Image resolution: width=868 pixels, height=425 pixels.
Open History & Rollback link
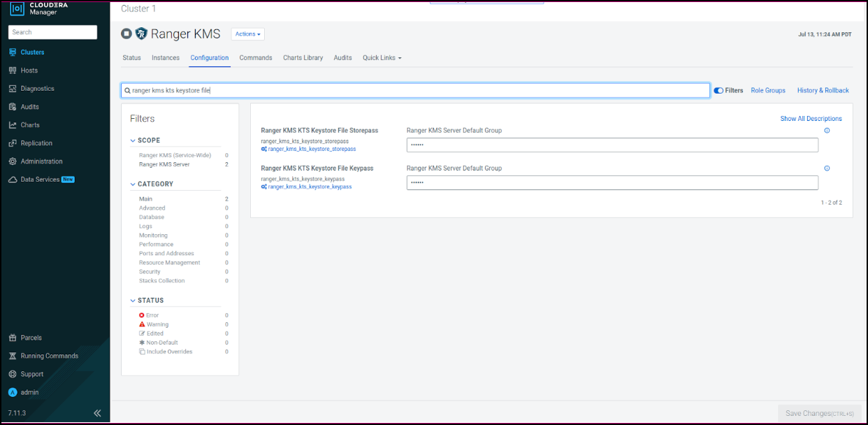point(823,90)
